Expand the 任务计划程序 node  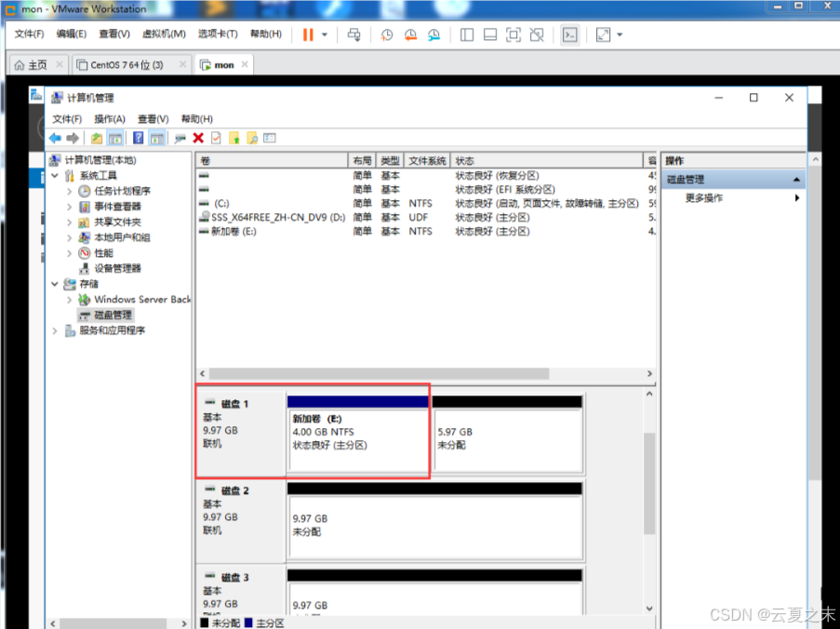click(69, 192)
